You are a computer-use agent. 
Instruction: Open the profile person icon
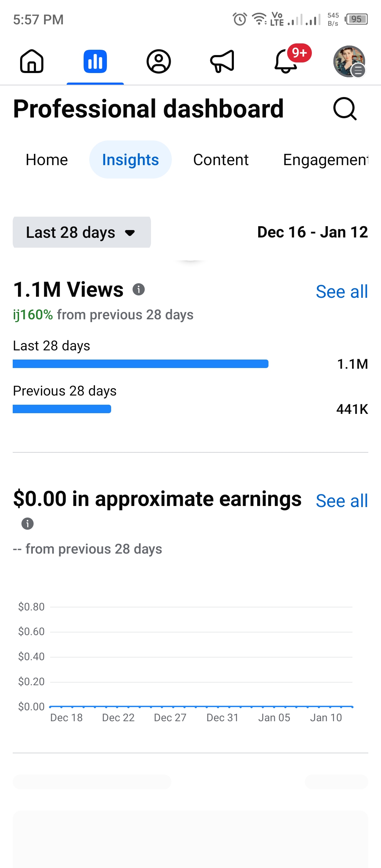point(159,61)
